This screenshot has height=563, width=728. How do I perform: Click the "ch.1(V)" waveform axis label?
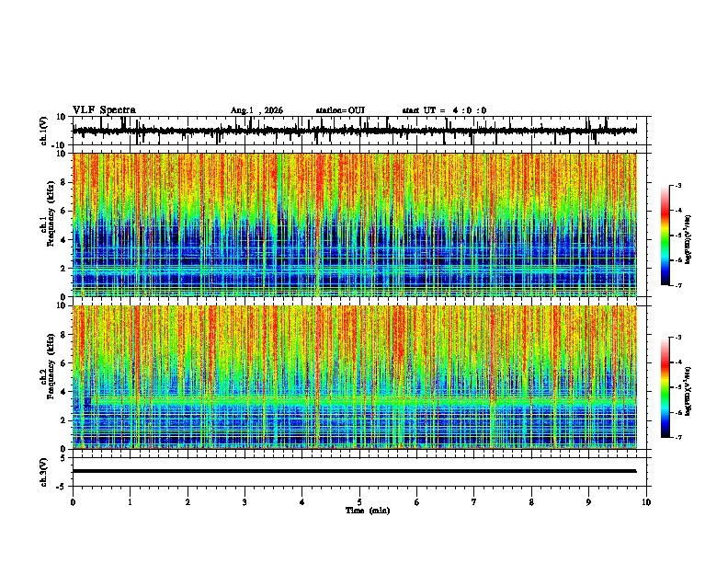click(44, 131)
